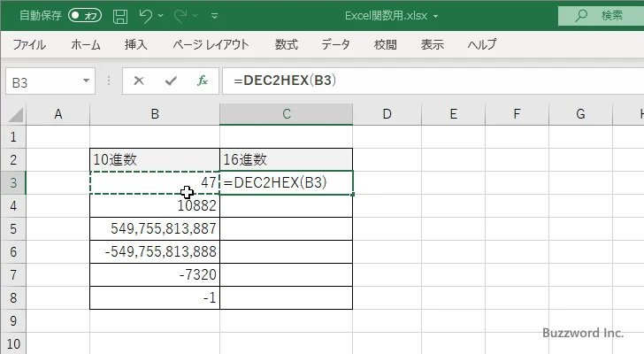This screenshot has width=644, height=354.
Task: Cancel formula entry with the X icon
Action: tap(139, 81)
